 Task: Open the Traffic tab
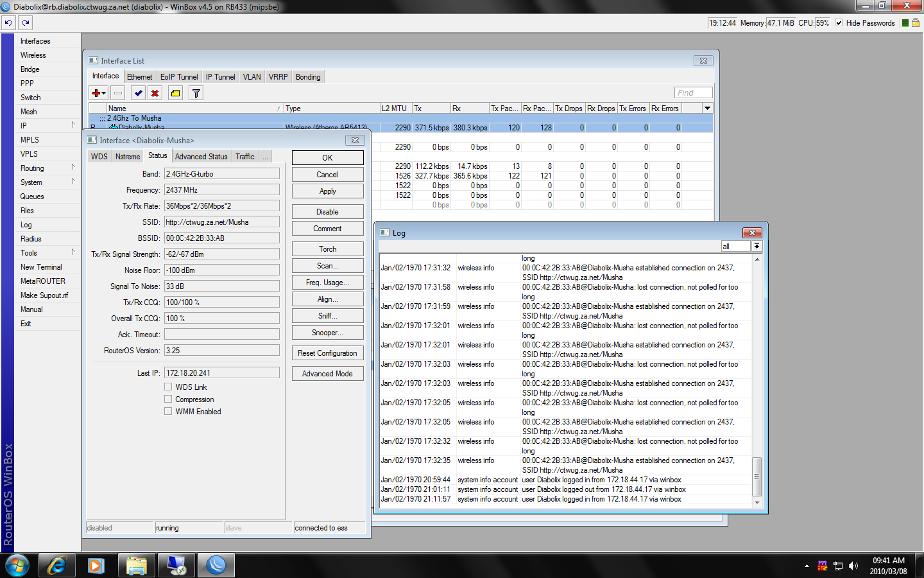245,157
